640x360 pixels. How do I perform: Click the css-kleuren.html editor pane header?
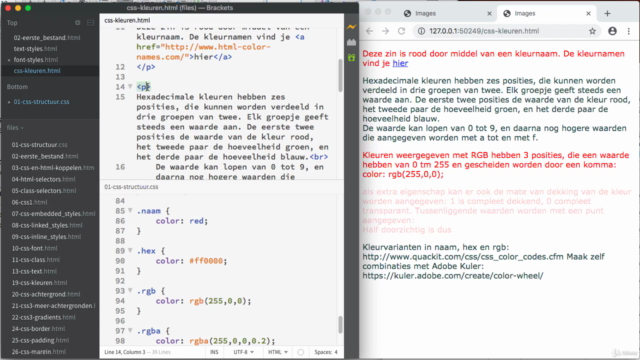(x=127, y=20)
